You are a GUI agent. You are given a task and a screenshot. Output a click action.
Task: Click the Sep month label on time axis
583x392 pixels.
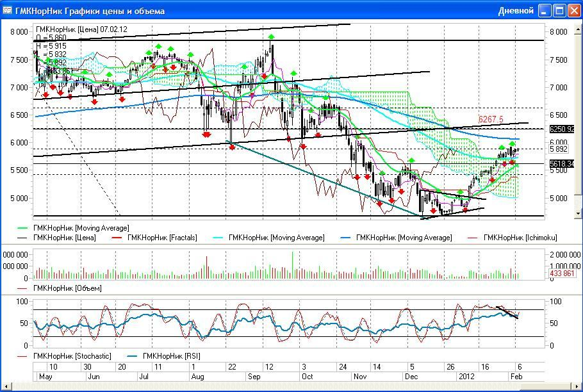254,377
